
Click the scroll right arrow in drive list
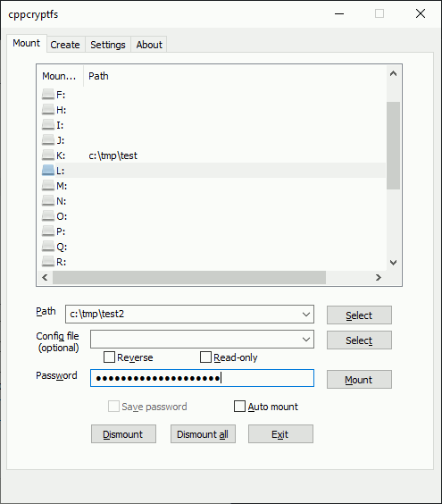point(379,277)
